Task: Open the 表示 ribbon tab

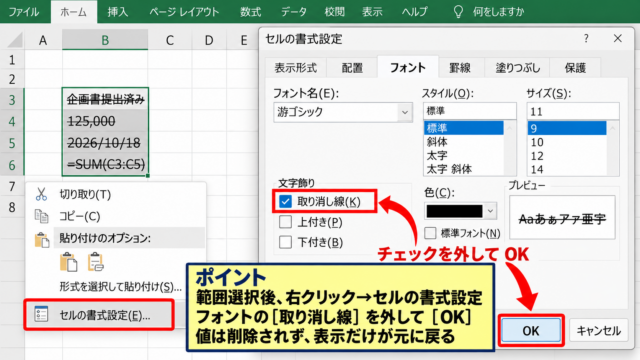Action: pos(372,12)
